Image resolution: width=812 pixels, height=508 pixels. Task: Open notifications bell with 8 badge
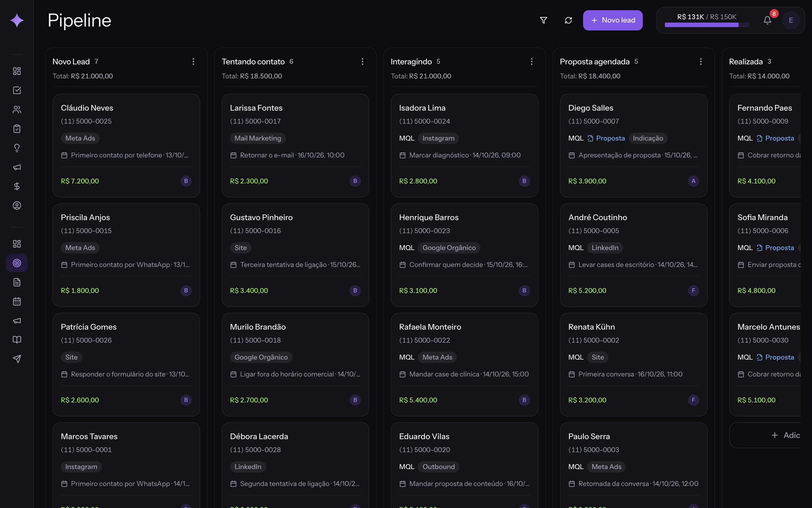tap(767, 20)
